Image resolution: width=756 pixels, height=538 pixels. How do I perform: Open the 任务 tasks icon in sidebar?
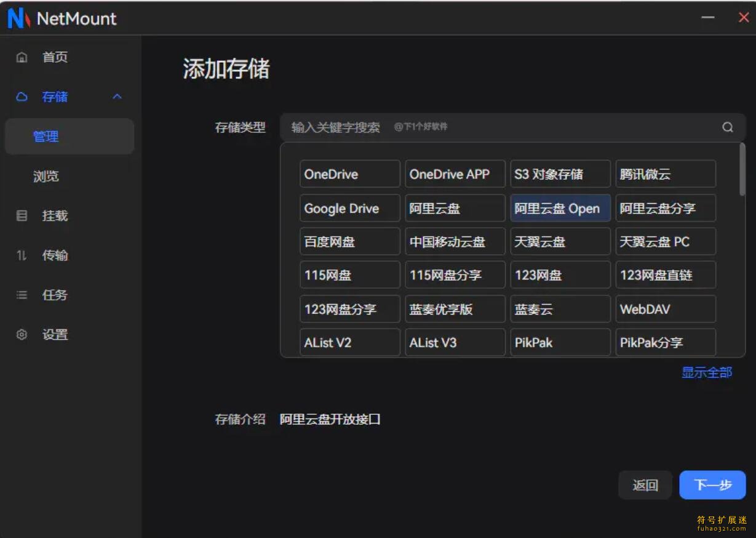[x=22, y=295]
